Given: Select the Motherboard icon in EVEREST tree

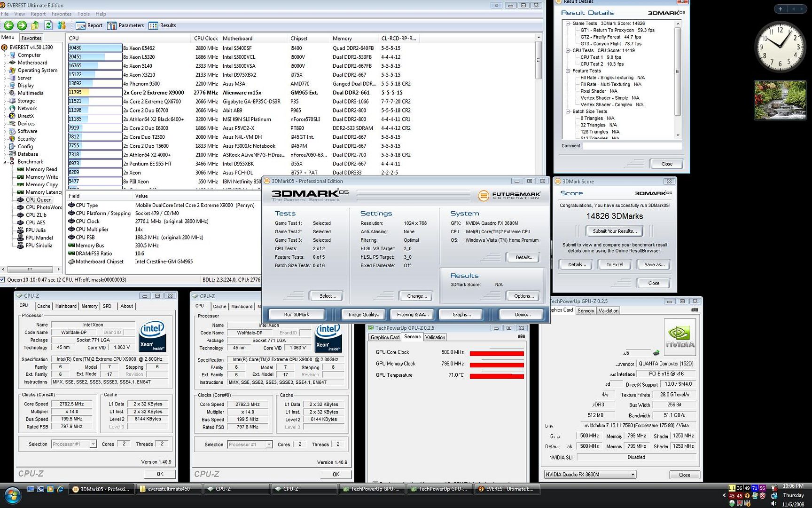Looking at the screenshot, I should click(13, 63).
